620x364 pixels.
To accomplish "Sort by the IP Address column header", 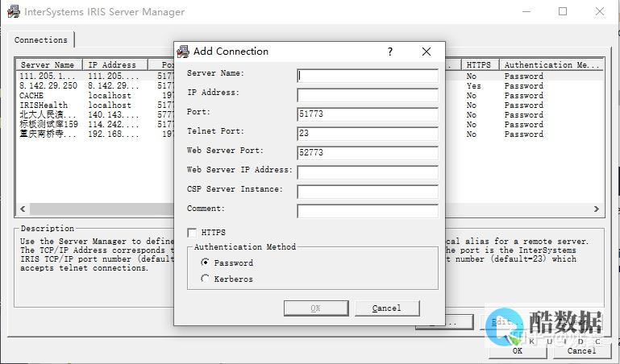I will 115,64.
